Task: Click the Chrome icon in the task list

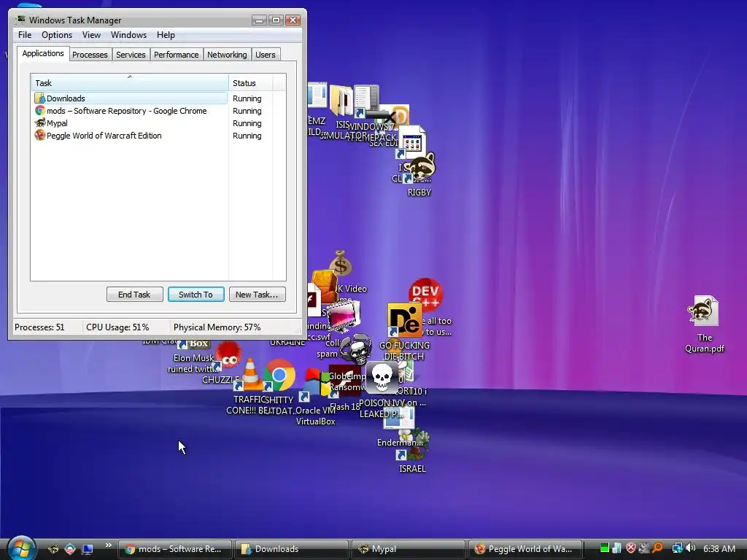Action: click(x=39, y=111)
